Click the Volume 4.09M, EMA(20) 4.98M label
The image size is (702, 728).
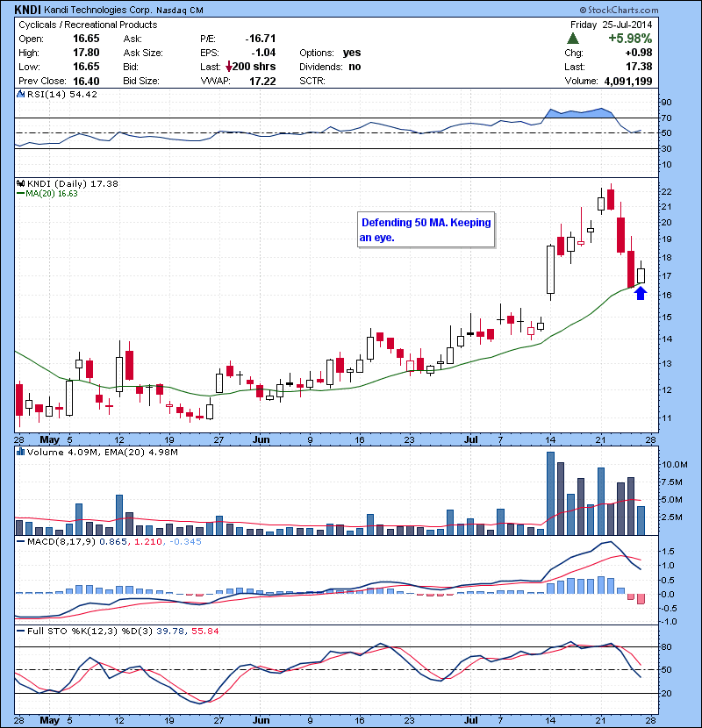pyautogui.click(x=102, y=452)
